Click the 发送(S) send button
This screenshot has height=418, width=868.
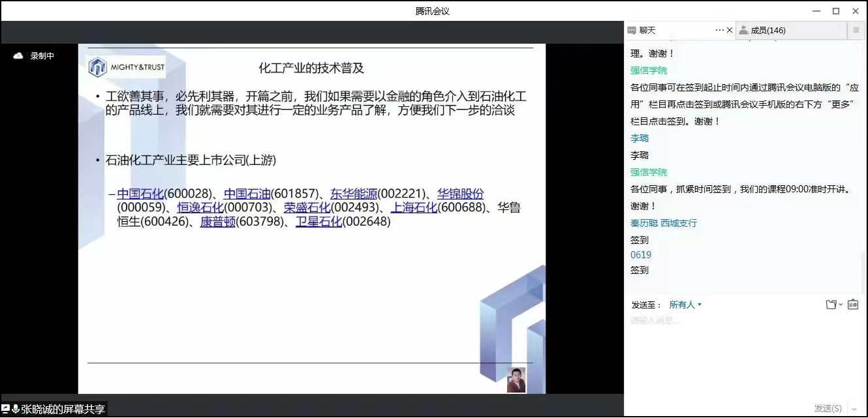pos(828,408)
